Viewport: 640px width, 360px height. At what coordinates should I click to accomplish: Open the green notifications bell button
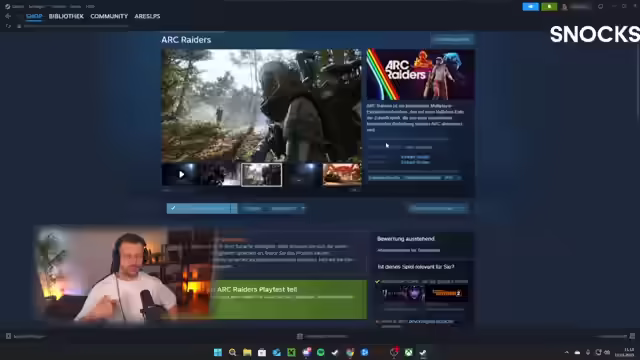tap(549, 7)
